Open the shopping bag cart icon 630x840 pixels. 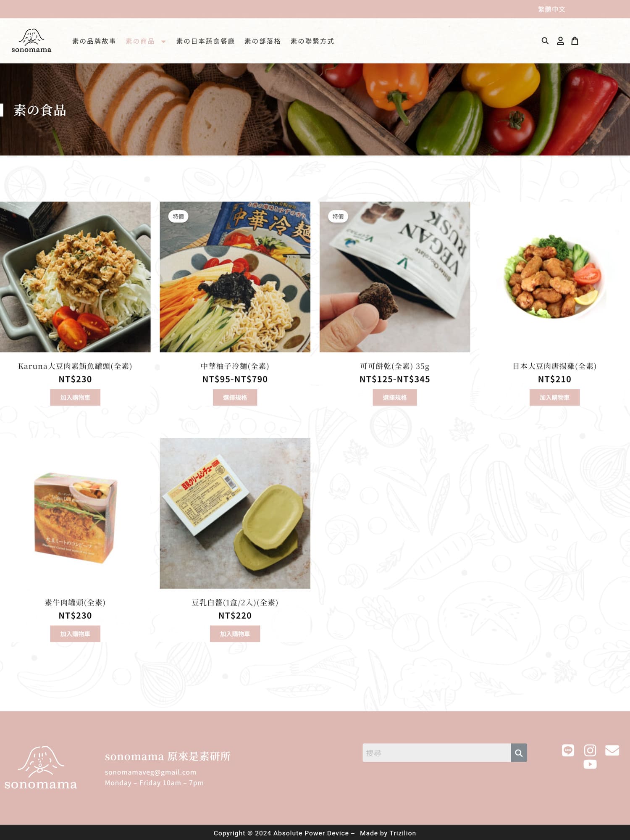click(575, 41)
